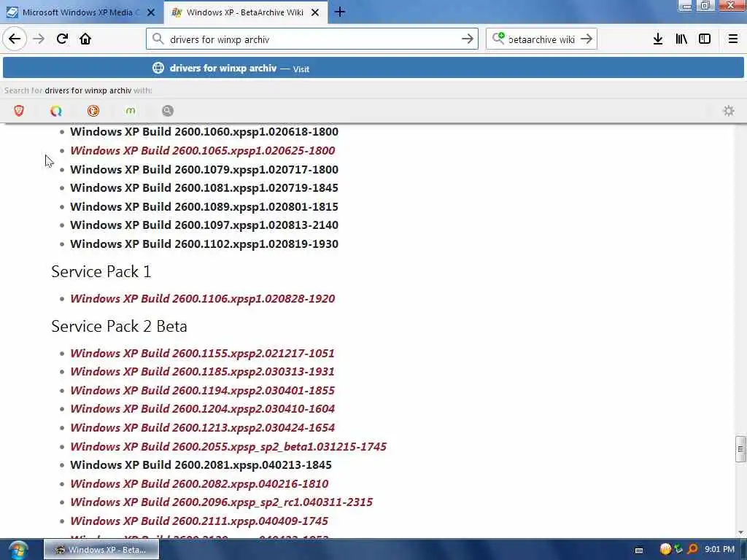Open Build 2600.1194.xpsp2.030401-1855 link

coord(202,391)
